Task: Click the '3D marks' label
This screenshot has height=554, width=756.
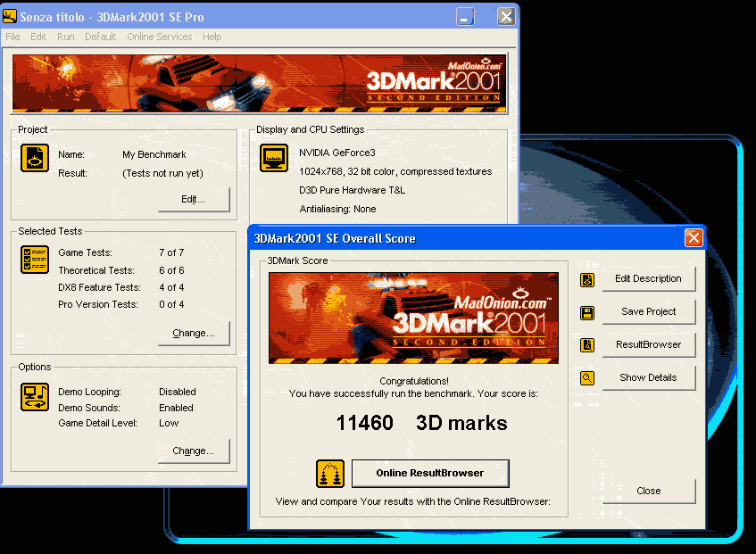Action: coord(461,423)
